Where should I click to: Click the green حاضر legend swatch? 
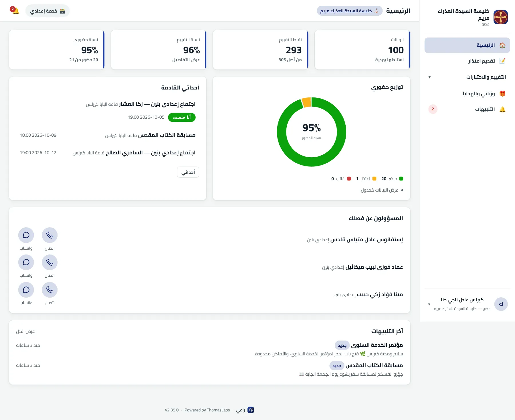click(401, 179)
